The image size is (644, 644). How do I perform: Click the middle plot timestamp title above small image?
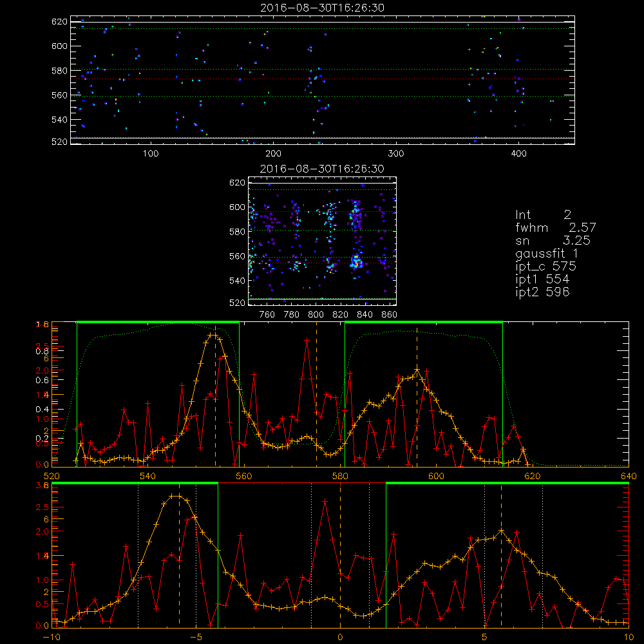[x=323, y=169]
